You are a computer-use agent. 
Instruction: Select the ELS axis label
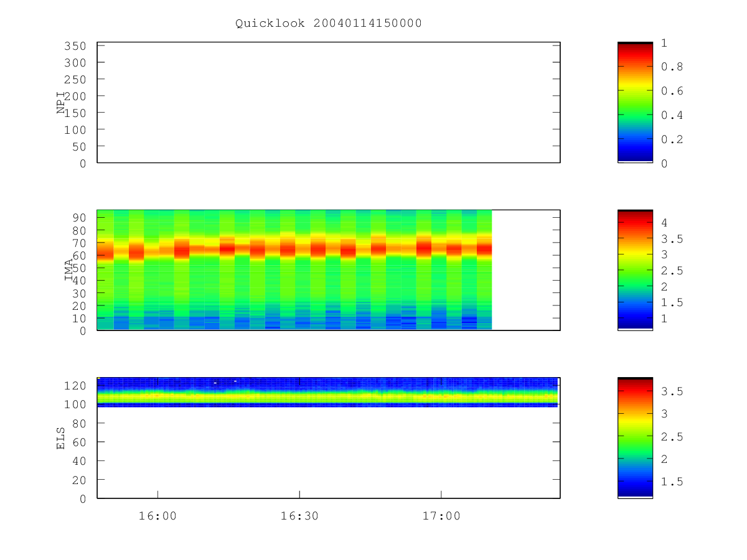(61, 438)
